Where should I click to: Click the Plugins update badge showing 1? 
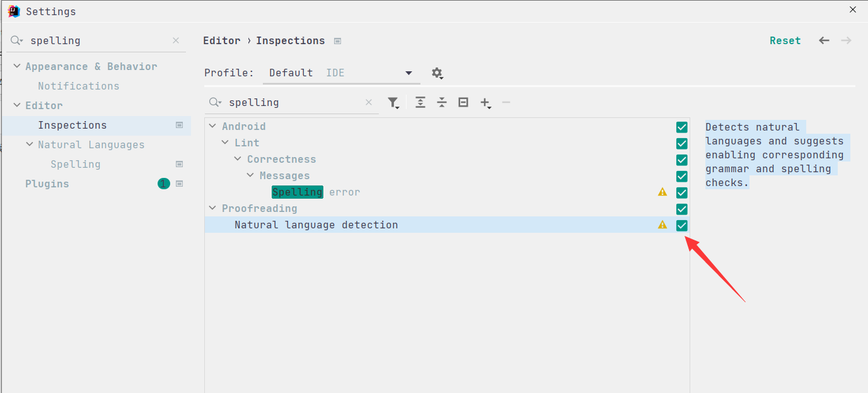[x=164, y=184]
